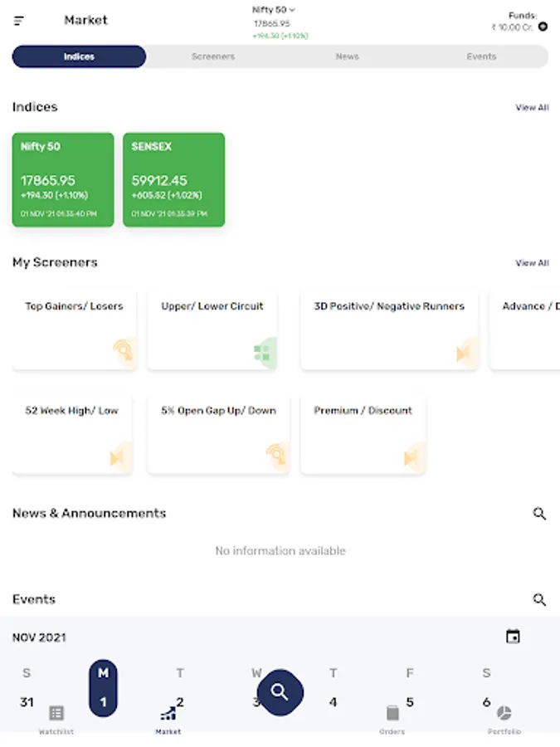Open Top Gainers/ Losers screener
560x747 pixels.
[74, 329]
